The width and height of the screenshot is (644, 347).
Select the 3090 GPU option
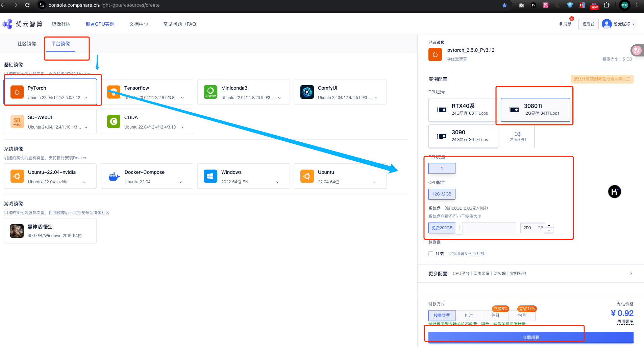click(463, 136)
